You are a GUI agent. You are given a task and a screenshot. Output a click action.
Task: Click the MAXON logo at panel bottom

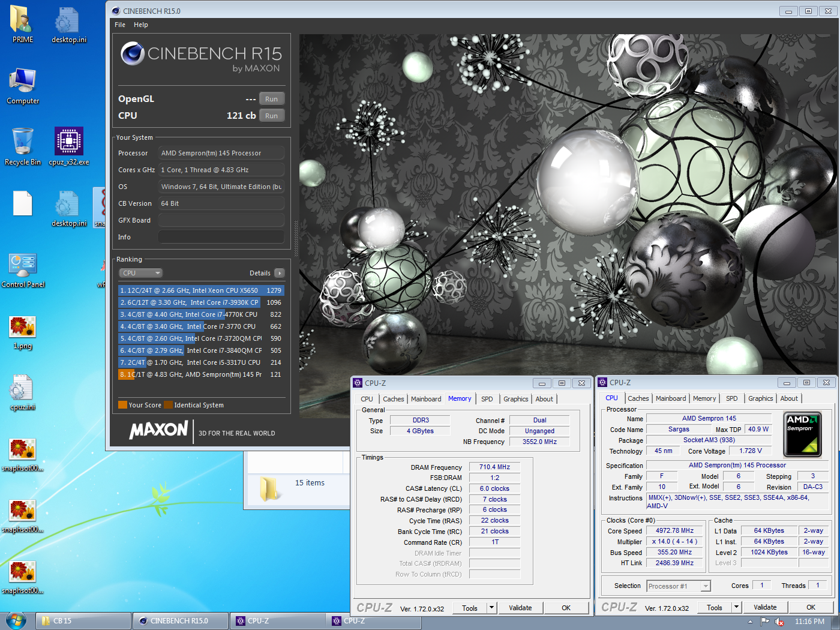(159, 430)
